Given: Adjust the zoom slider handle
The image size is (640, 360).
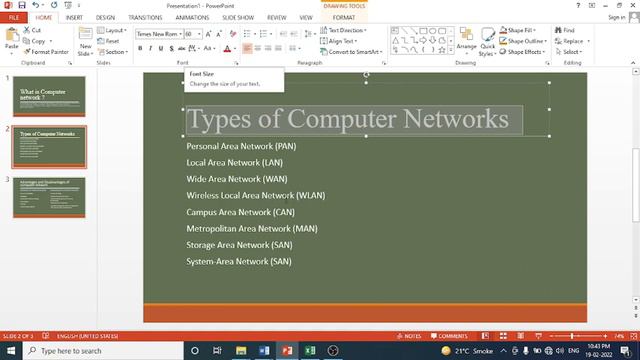Looking at the screenshot, I should [x=572, y=336].
